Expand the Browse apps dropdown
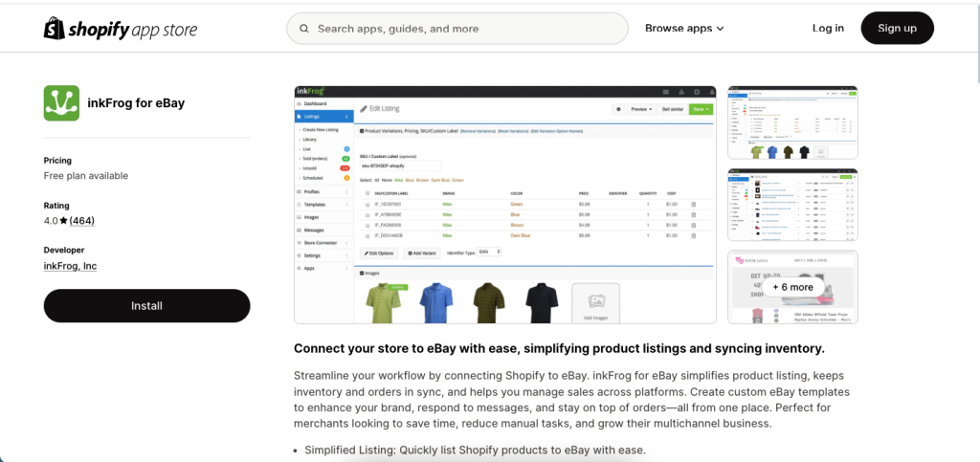 point(684,28)
